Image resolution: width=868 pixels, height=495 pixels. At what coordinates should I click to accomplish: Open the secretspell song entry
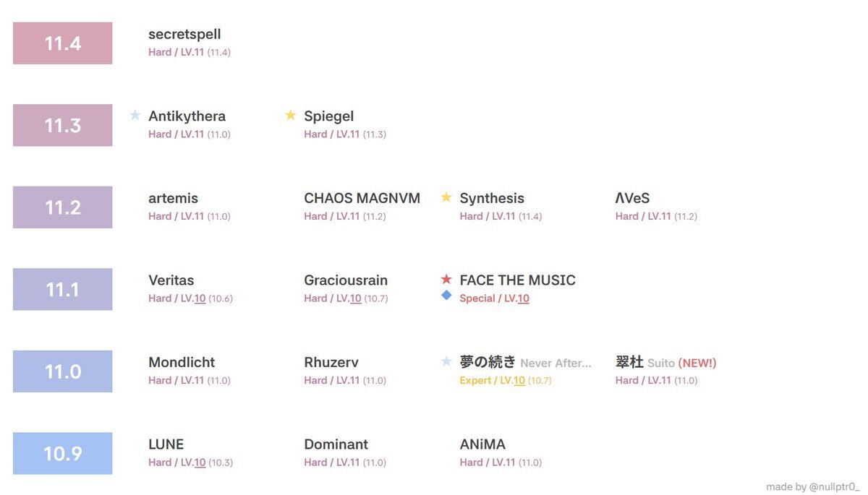(184, 34)
